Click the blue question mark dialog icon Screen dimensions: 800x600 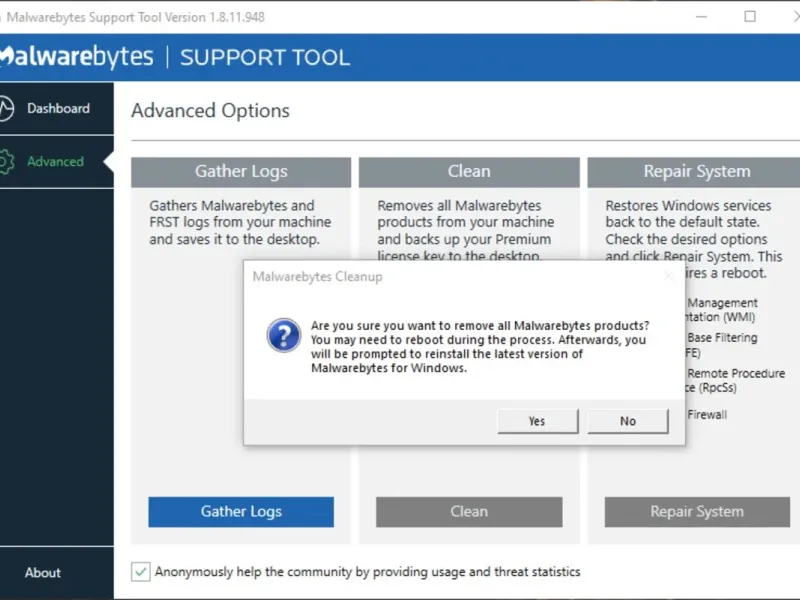(283, 335)
